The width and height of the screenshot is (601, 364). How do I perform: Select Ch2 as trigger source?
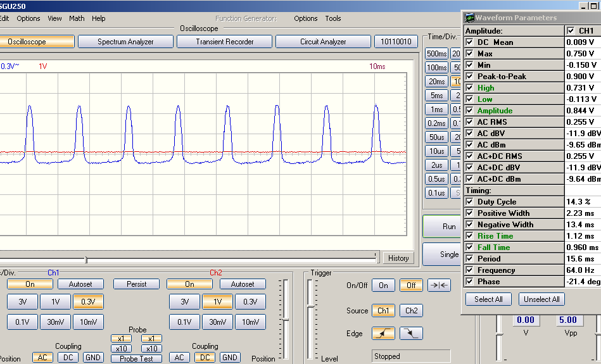[x=411, y=311]
